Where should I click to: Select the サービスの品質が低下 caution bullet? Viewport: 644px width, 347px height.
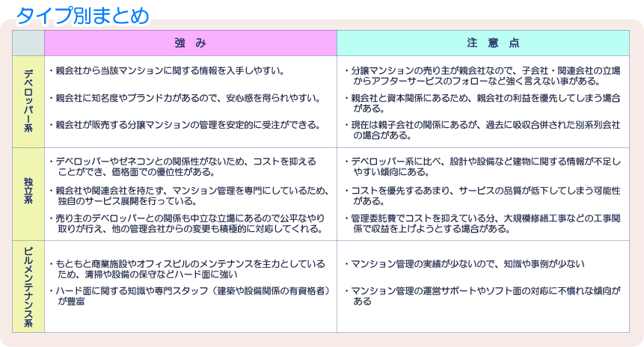(x=482, y=194)
